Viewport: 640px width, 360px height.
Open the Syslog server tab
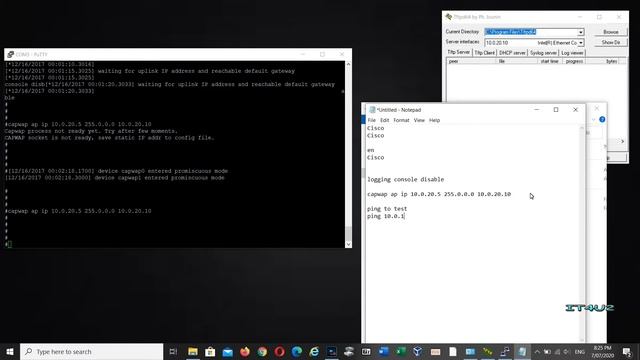pos(543,53)
